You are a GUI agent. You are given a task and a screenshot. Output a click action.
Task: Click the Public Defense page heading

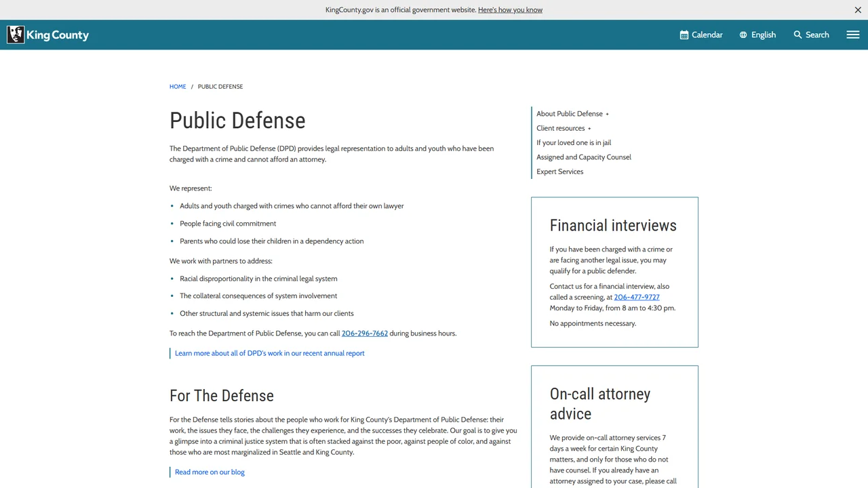tap(237, 121)
